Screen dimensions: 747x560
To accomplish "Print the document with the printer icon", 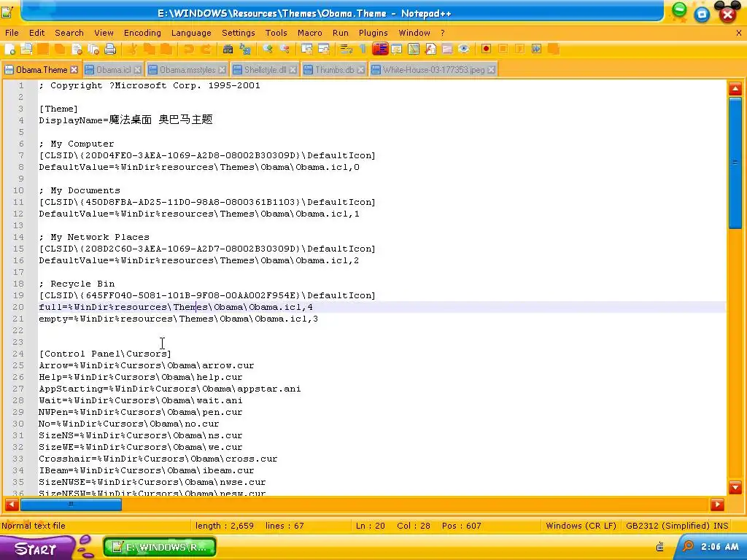I will (110, 49).
